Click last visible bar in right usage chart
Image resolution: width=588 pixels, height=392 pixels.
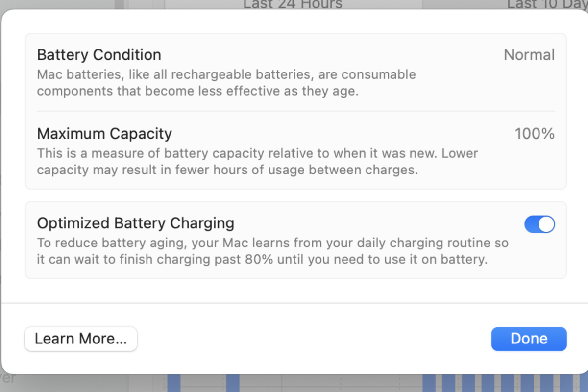click(x=566, y=383)
